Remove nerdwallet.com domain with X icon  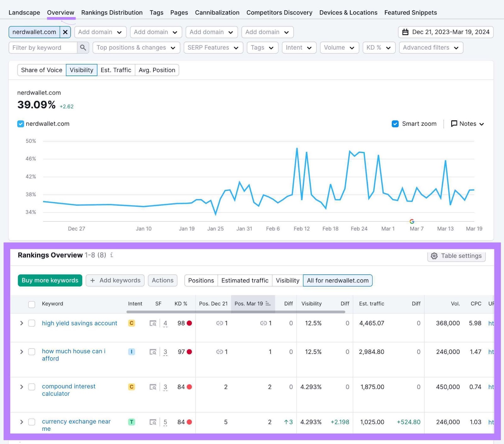point(65,32)
